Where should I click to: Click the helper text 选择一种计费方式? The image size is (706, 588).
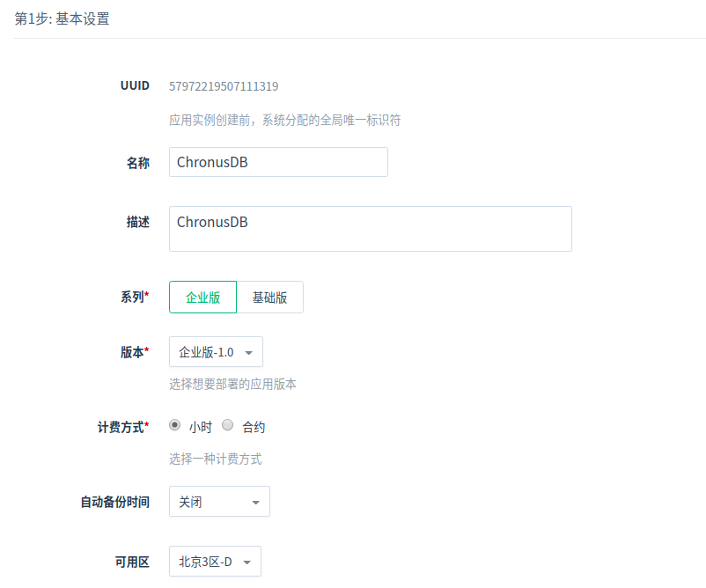pyautogui.click(x=215, y=458)
